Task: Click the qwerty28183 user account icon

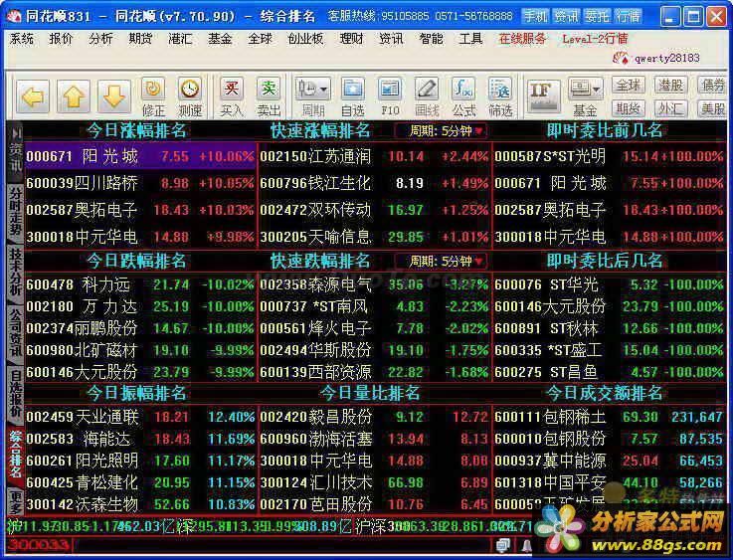Action: [621, 58]
